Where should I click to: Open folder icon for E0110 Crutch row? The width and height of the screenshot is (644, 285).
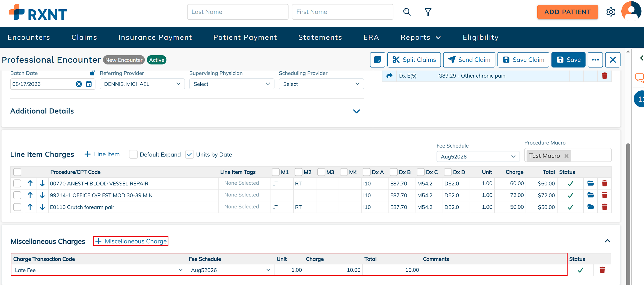590,207
